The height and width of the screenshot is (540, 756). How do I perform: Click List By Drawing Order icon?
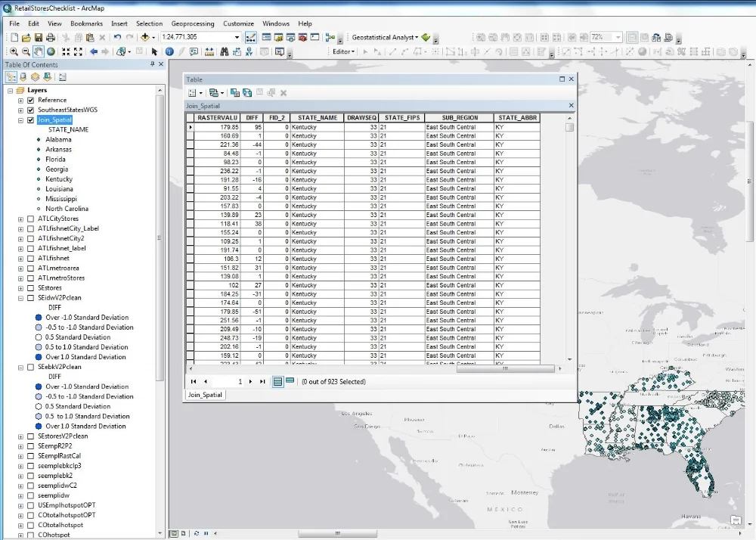coord(11,76)
